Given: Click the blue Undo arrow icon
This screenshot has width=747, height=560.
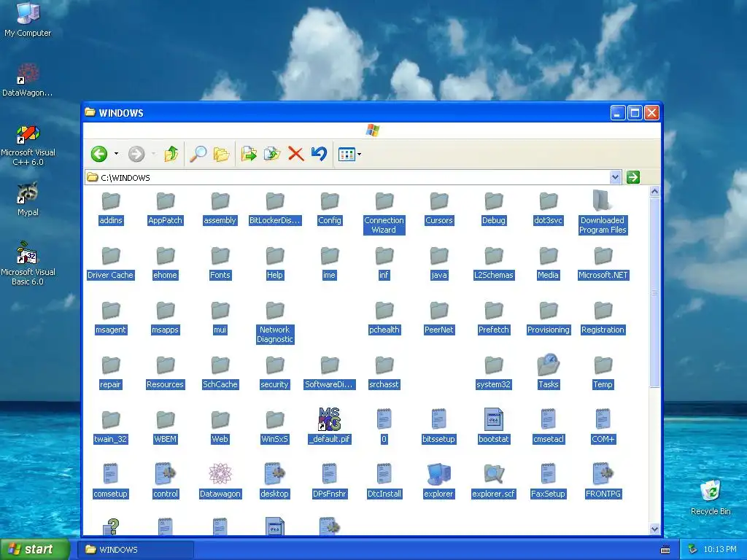Looking at the screenshot, I should [319, 153].
